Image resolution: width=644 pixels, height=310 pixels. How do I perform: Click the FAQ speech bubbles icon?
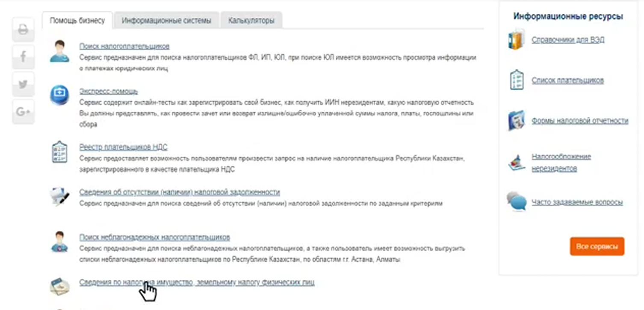[517, 202]
